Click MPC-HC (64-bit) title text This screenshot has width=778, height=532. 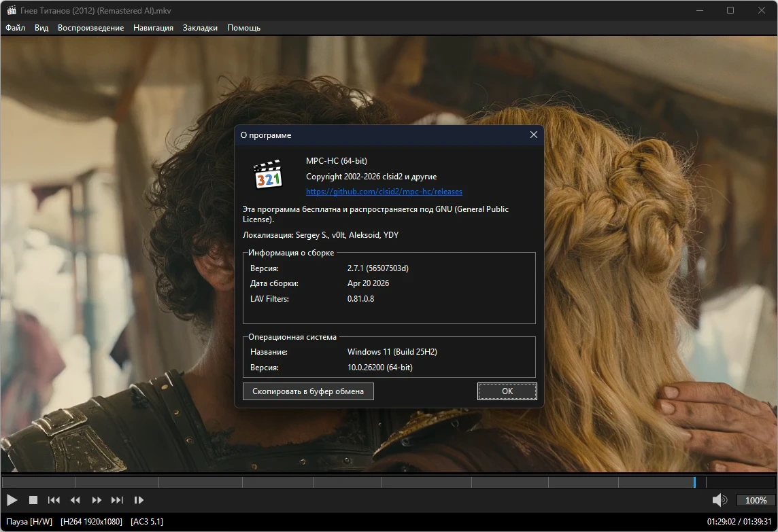(337, 161)
